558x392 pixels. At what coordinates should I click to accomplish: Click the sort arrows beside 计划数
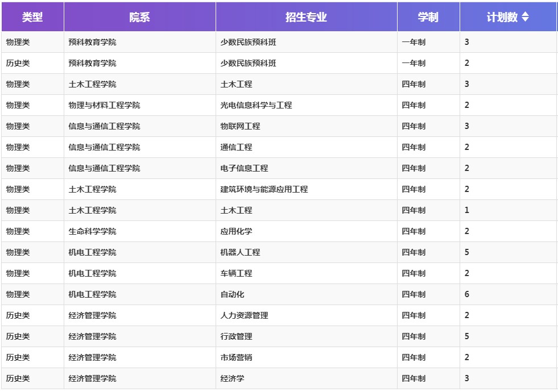point(525,17)
